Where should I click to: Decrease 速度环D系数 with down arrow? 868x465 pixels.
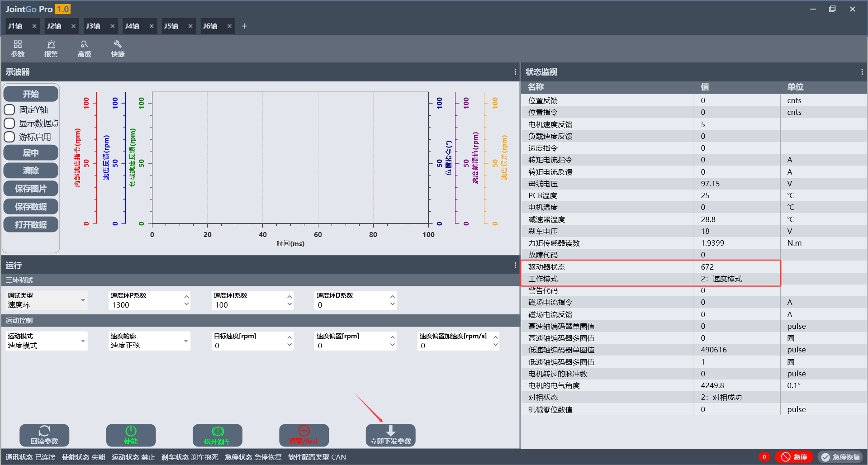click(392, 304)
